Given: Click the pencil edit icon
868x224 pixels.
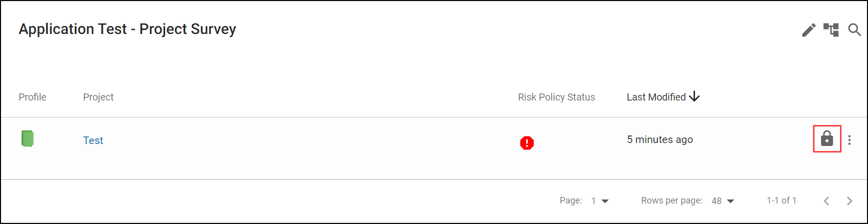Looking at the screenshot, I should click(x=808, y=30).
